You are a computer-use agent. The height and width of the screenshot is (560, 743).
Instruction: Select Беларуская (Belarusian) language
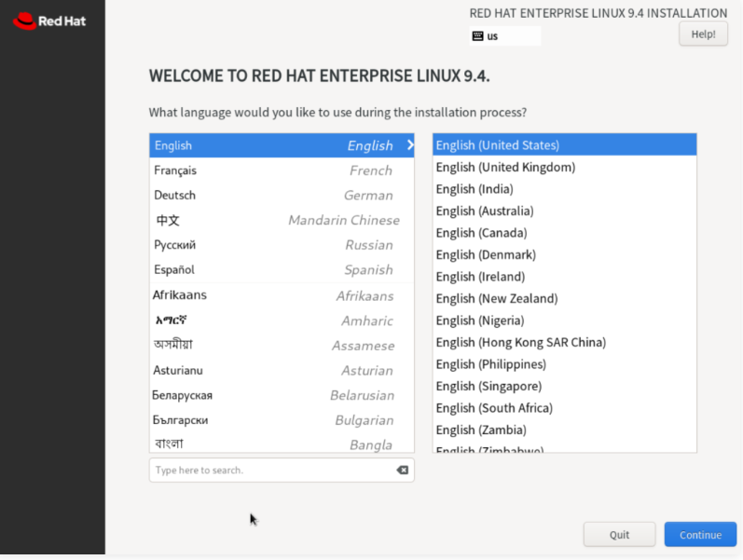pos(282,395)
